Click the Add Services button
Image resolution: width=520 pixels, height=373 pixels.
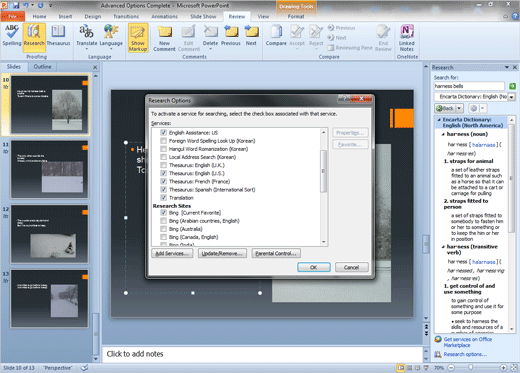(x=172, y=254)
